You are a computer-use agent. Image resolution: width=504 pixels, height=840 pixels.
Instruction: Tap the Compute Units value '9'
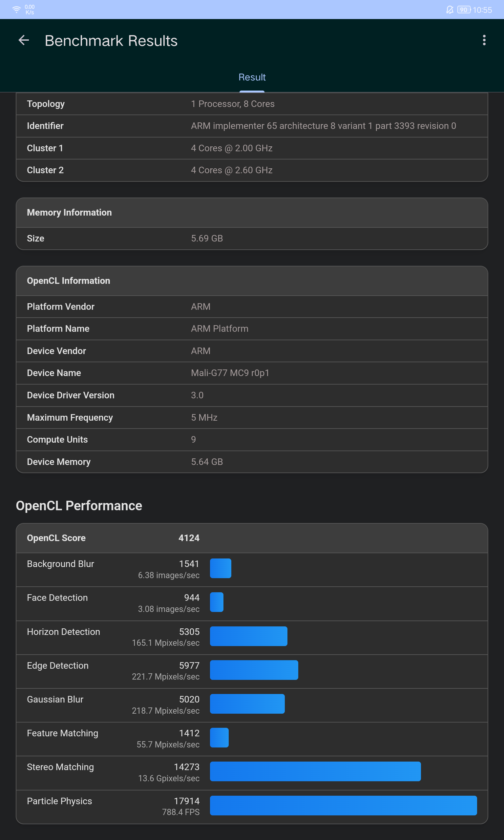click(193, 440)
